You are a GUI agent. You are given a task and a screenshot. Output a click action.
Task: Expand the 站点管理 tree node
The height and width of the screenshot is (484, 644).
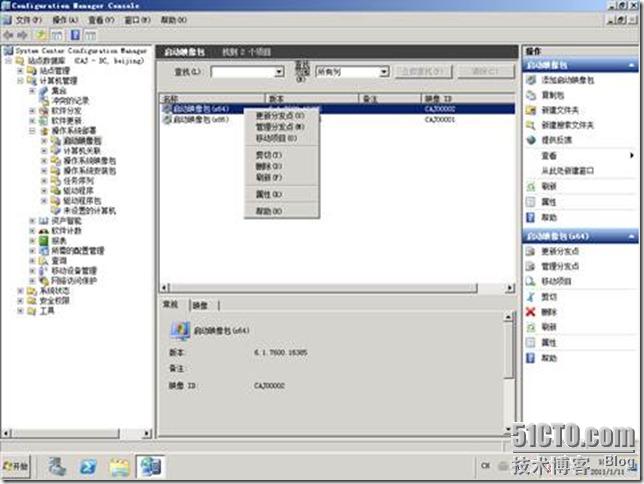tap(20, 71)
